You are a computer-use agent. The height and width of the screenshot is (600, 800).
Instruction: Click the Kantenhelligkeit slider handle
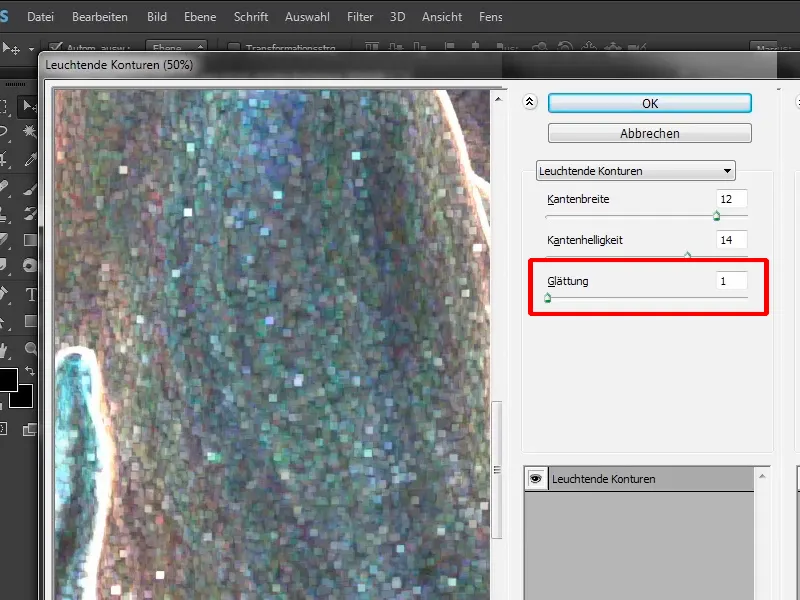[x=687, y=255]
